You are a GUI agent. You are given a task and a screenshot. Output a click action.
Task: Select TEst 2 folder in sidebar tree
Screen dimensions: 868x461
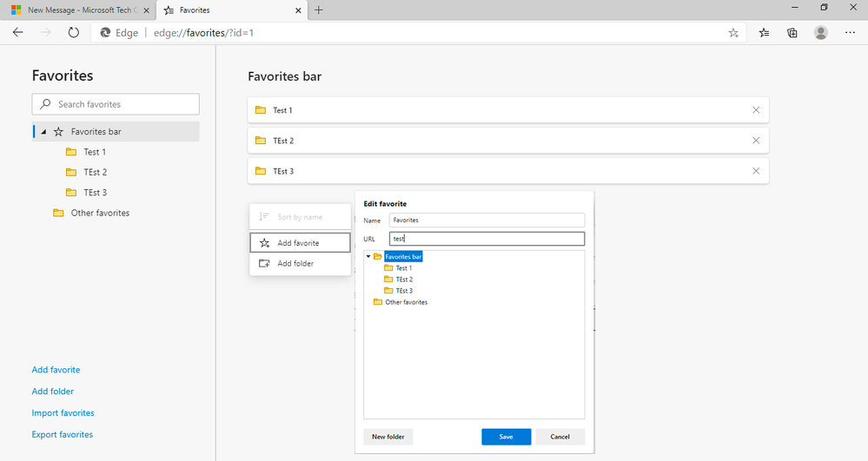click(96, 172)
